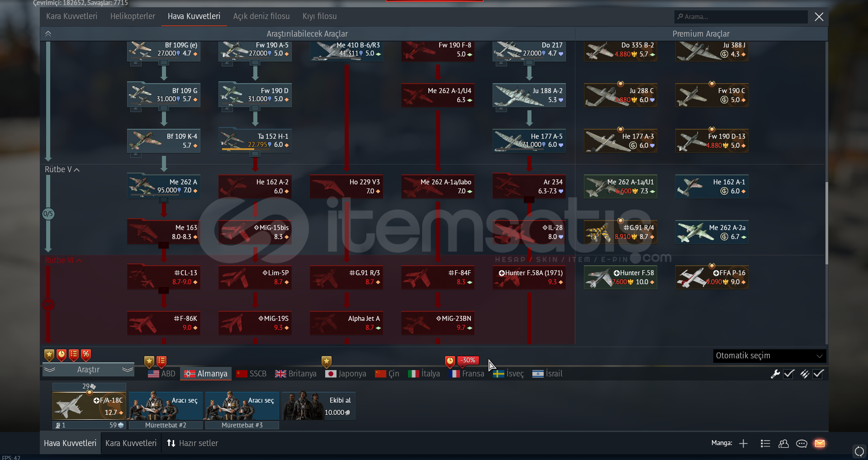Select the ABD nation tab

point(161,374)
